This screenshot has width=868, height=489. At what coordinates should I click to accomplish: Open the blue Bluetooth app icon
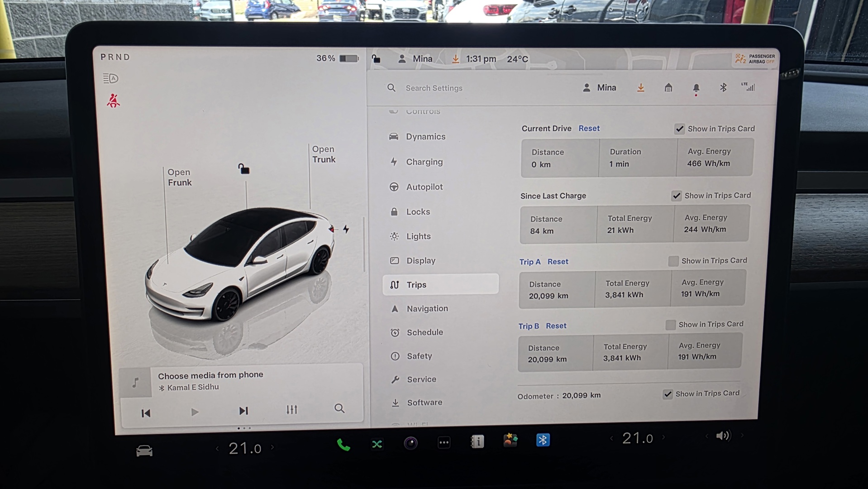pos(543,440)
